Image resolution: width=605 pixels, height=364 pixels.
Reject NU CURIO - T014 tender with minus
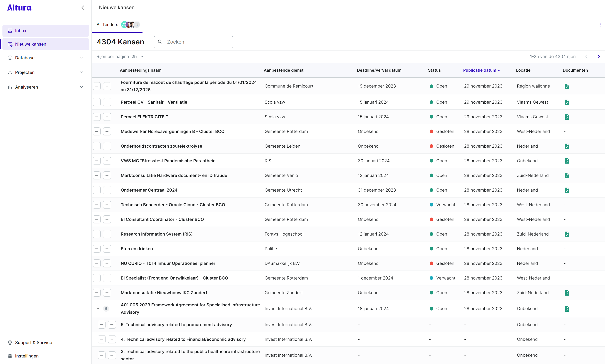[97, 263]
